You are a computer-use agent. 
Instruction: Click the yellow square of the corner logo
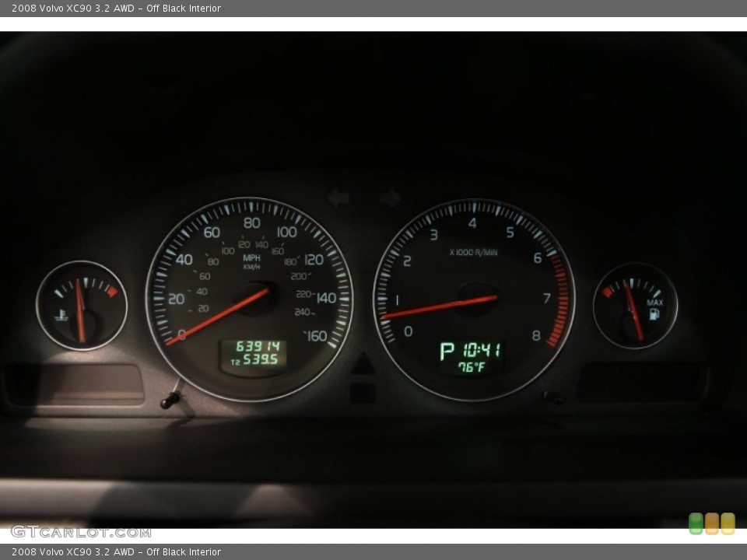coord(728,523)
